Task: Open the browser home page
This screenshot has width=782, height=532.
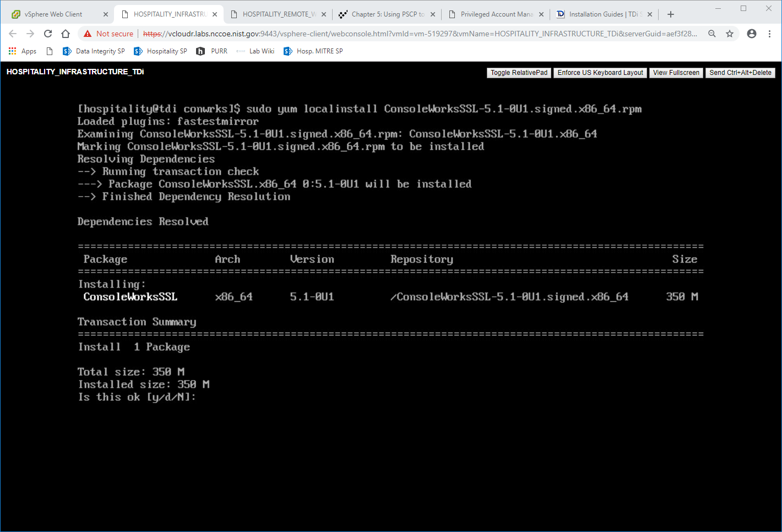Action: tap(66, 34)
